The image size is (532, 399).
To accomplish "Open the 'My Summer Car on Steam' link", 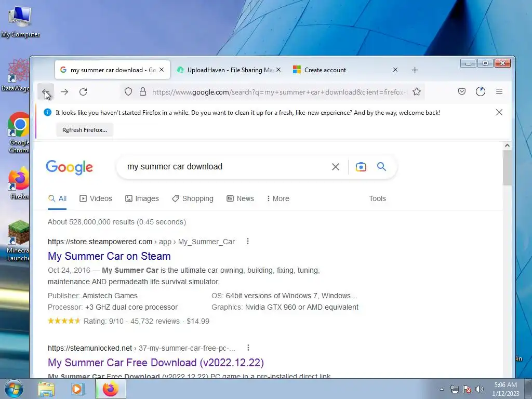I will [x=109, y=256].
